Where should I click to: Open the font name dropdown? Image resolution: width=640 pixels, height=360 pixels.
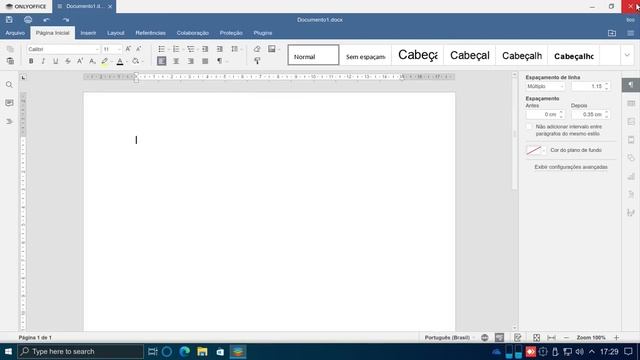tap(97, 49)
